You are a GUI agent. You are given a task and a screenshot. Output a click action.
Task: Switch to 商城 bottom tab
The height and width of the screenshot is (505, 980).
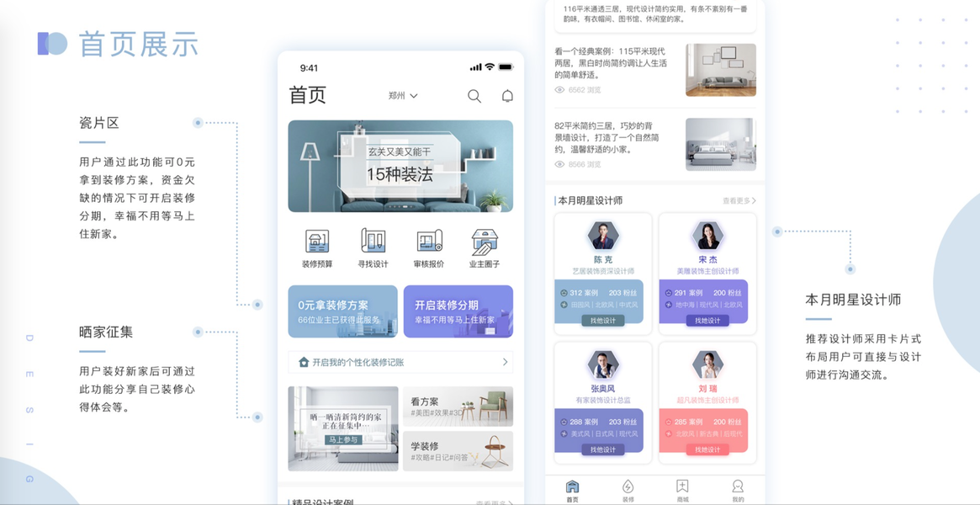point(682,491)
